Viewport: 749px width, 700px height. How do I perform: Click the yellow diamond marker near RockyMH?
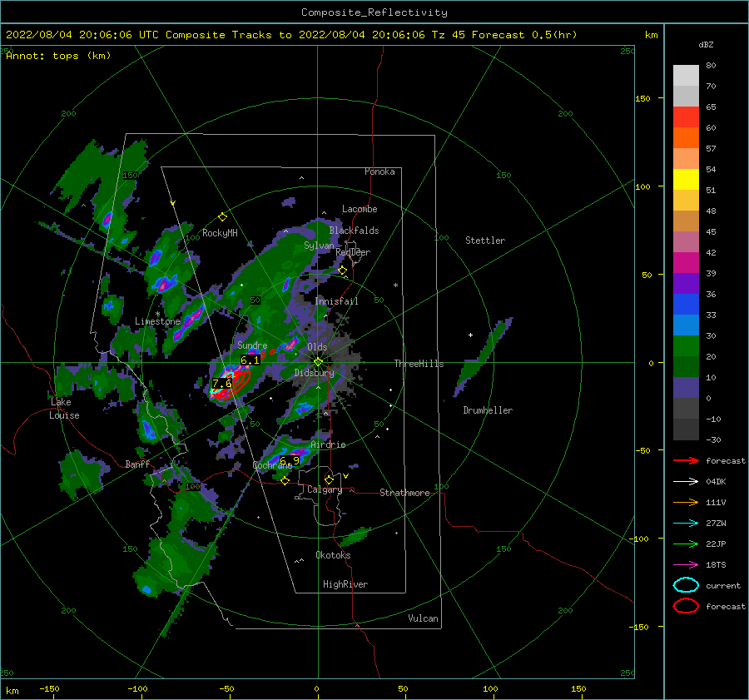(222, 217)
